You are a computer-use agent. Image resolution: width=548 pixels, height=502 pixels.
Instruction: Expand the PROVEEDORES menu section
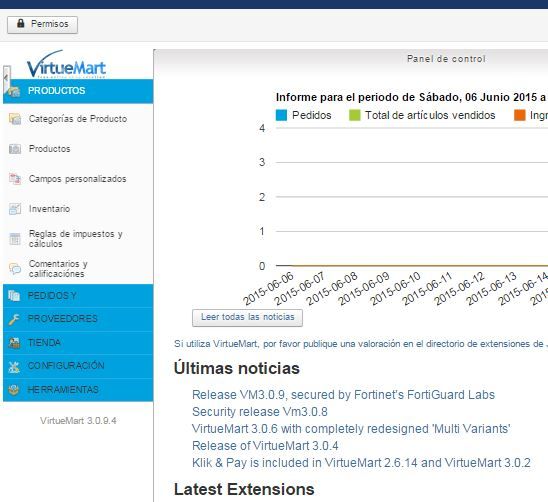(78, 319)
